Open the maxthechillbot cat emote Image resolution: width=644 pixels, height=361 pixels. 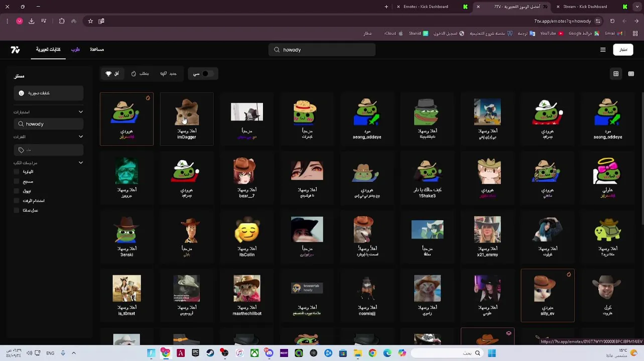click(x=246, y=295)
